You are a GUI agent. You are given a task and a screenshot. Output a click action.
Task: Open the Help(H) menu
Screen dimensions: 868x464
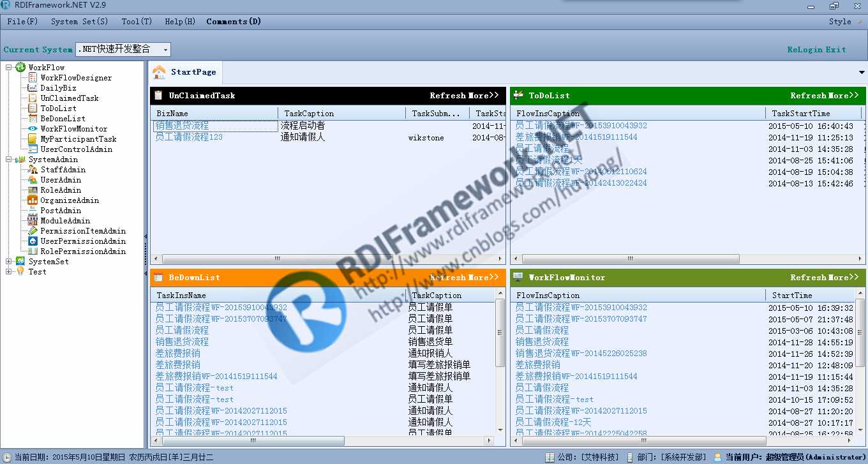click(180, 22)
